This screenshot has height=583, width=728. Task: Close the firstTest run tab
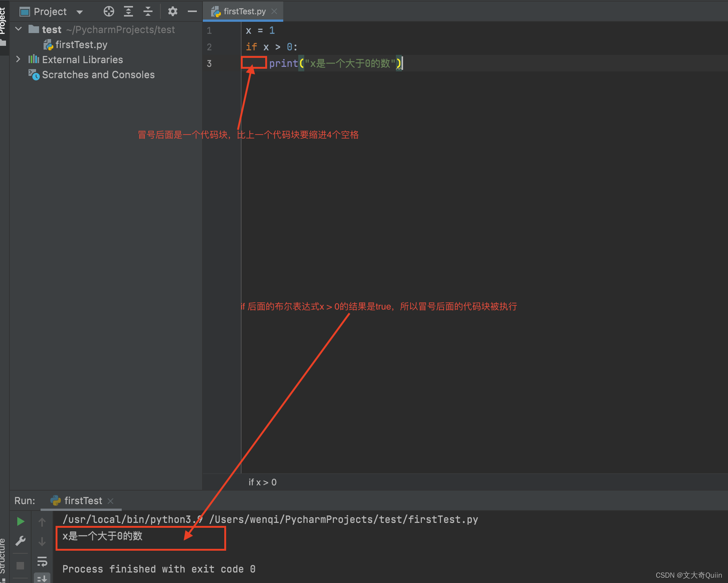tap(110, 501)
